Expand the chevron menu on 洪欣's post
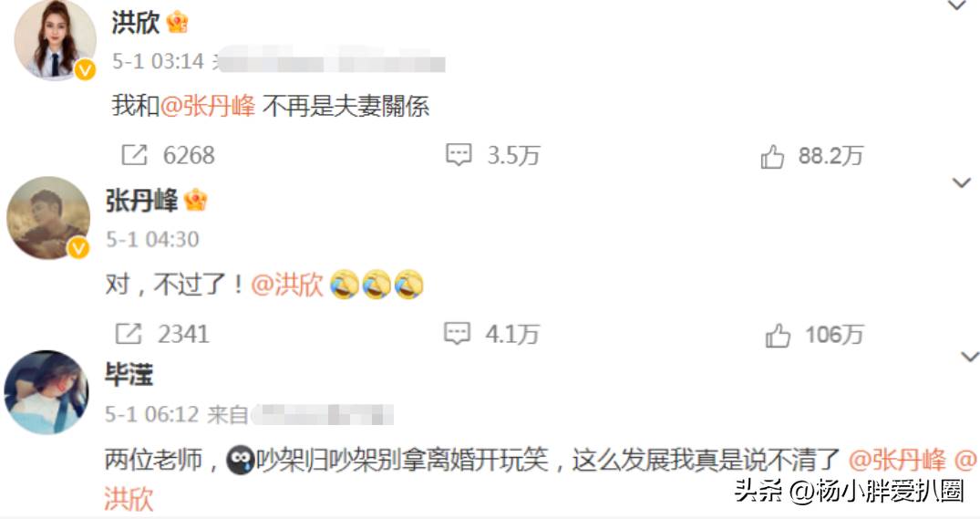This screenshot has height=519, width=980. 957,6
